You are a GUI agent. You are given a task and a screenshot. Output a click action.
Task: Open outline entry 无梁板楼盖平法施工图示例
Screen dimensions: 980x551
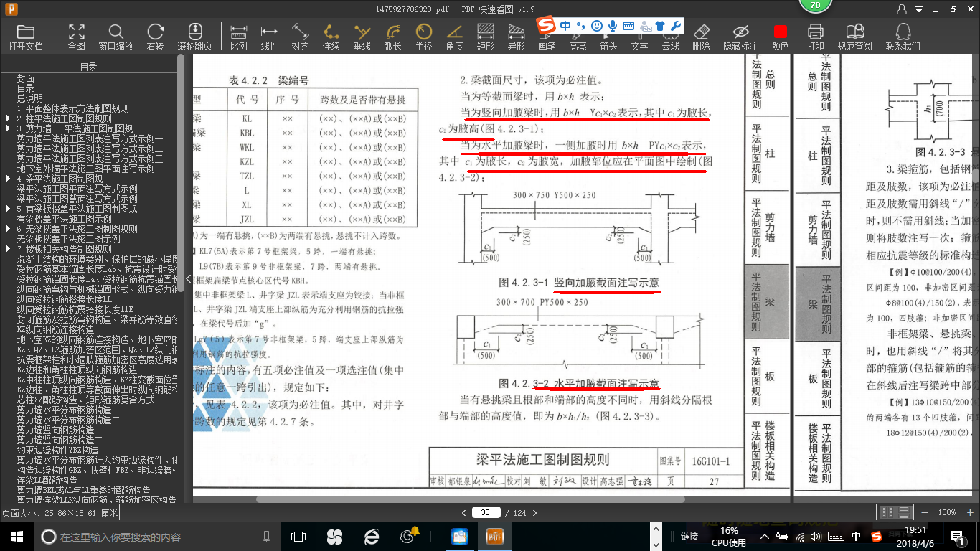click(x=69, y=239)
